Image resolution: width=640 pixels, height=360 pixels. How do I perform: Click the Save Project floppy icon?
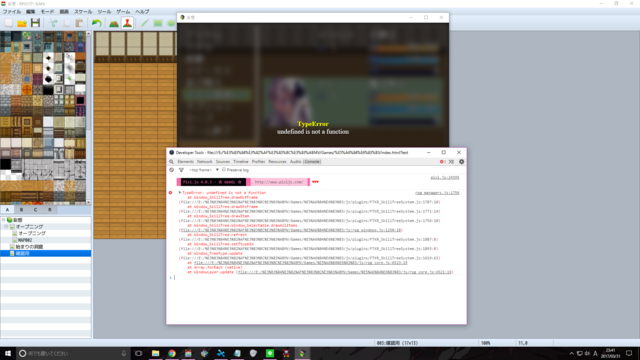36,23
